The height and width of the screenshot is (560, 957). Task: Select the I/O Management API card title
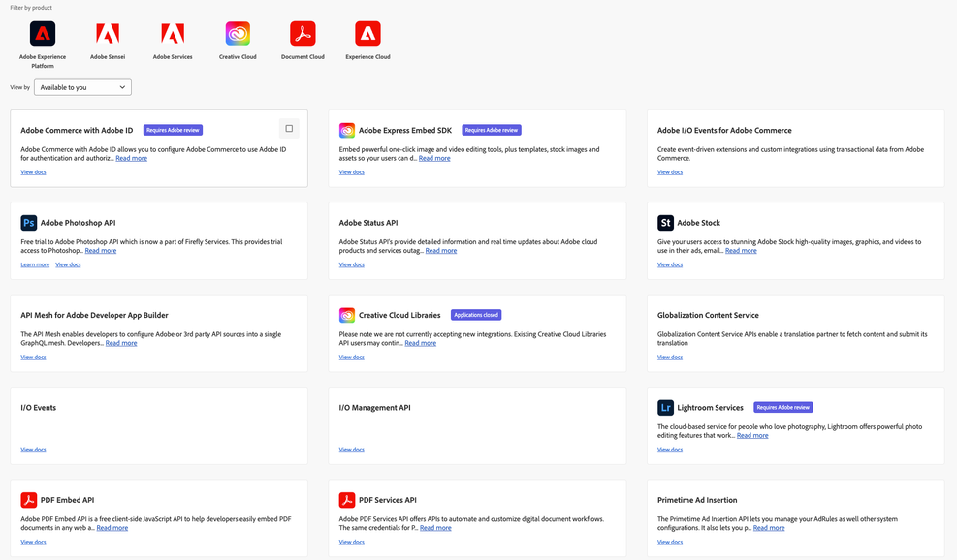tap(374, 408)
